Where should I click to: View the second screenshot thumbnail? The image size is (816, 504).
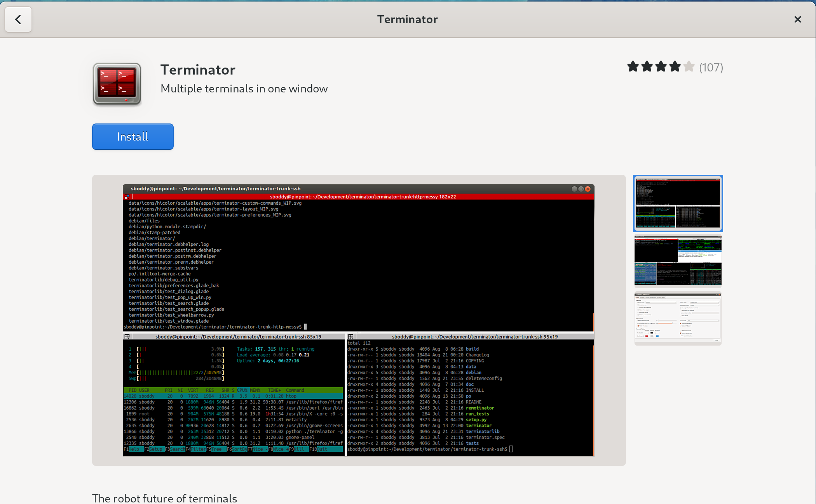click(x=678, y=261)
